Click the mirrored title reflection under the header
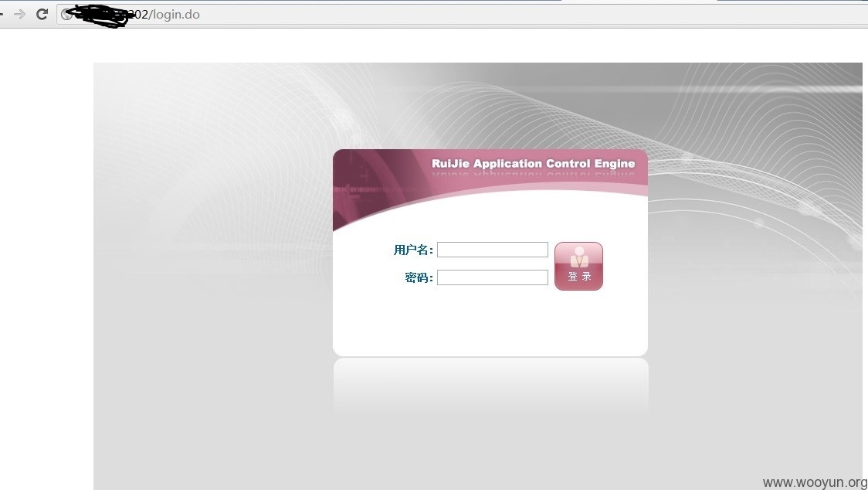 [533, 175]
